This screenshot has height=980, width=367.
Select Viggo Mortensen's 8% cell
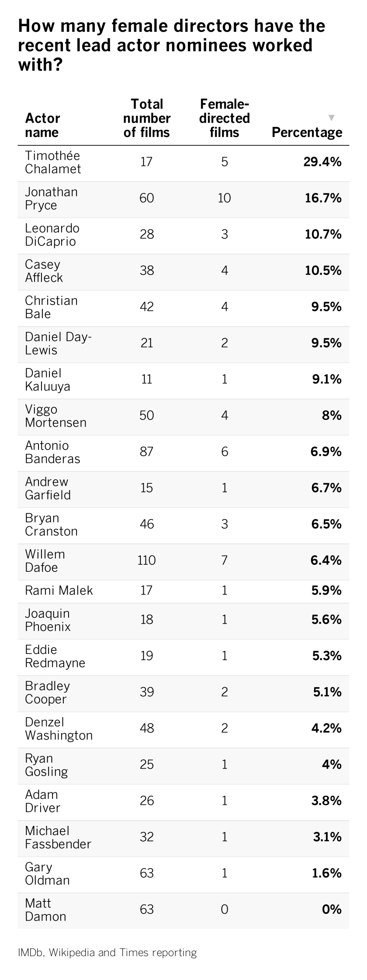coord(332,416)
